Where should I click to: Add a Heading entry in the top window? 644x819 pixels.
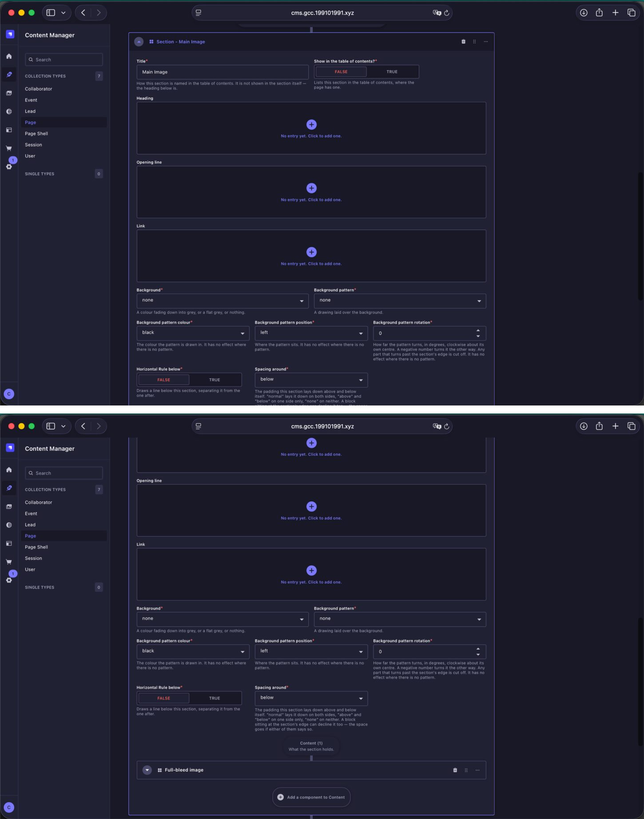click(311, 124)
